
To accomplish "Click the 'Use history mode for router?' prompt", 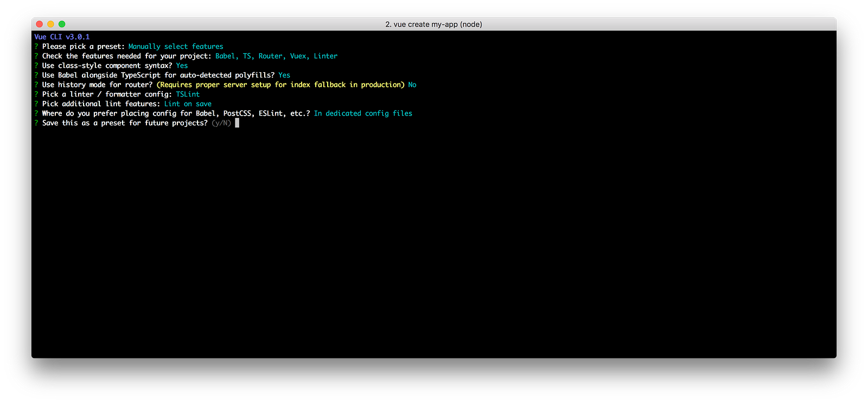I will [98, 85].
